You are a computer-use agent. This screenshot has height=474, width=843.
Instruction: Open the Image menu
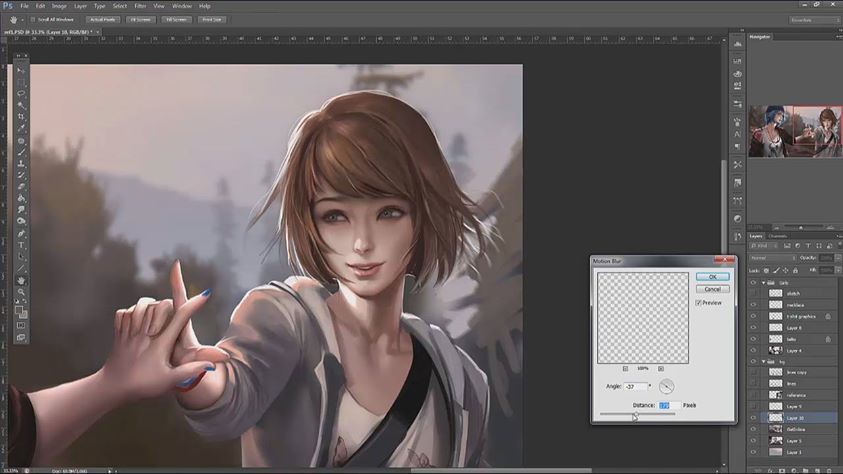59,6
